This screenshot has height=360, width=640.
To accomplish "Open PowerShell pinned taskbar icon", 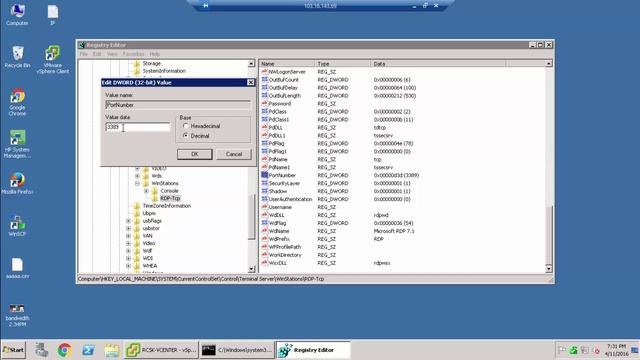I will (x=88, y=350).
